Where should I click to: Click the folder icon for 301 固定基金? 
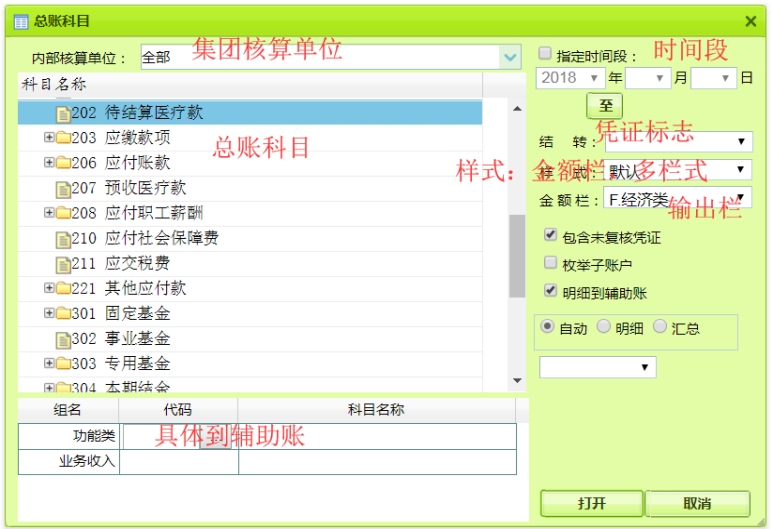[62, 314]
